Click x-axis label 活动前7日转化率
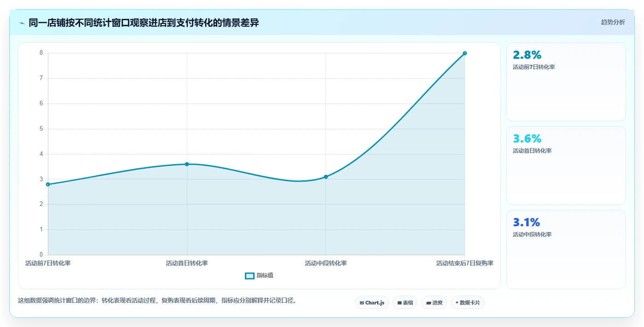This screenshot has height=327, width=644. (x=48, y=264)
